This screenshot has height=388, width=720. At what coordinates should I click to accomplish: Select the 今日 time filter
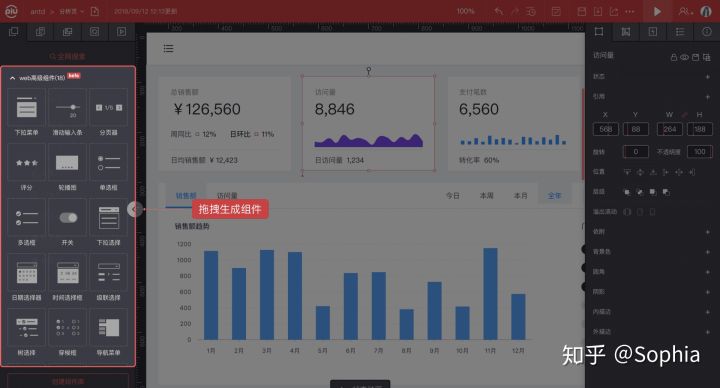point(453,196)
